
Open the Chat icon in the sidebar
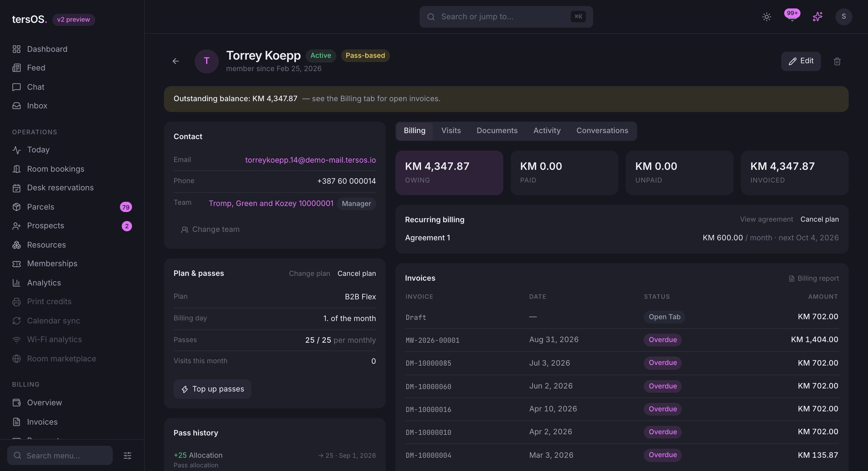click(x=17, y=87)
